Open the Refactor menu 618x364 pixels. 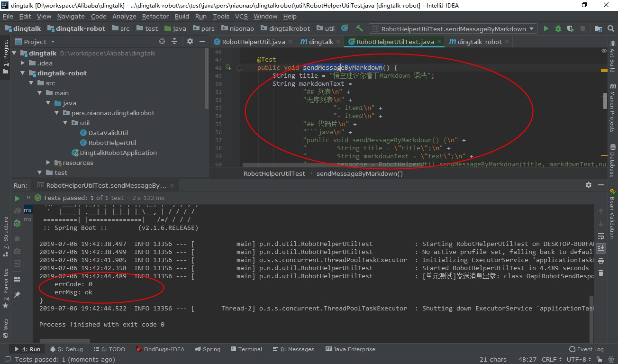(155, 16)
